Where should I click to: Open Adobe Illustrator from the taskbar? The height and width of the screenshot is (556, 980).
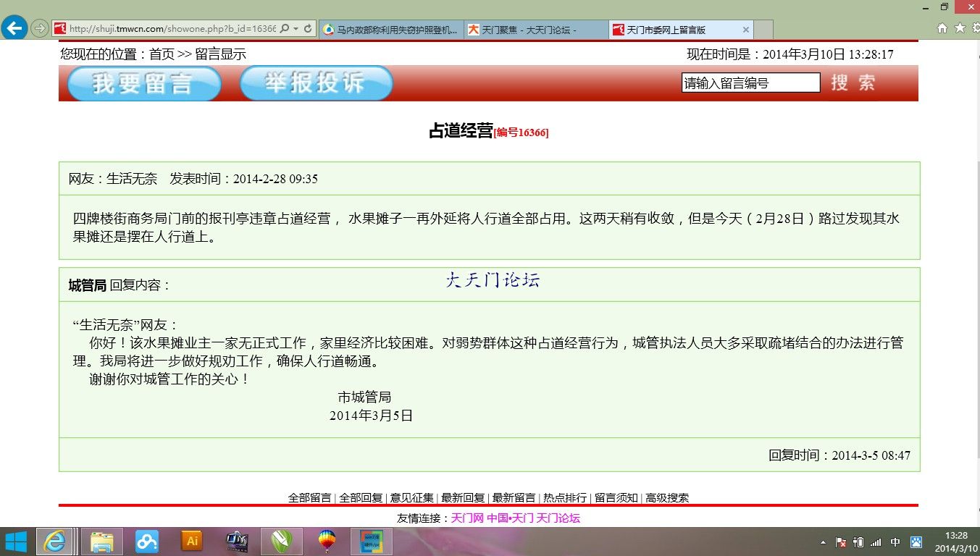pyautogui.click(x=192, y=542)
